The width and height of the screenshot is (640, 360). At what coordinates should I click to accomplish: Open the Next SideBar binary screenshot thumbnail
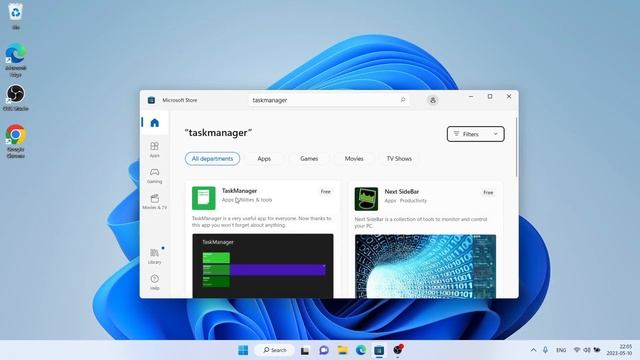[425, 266]
